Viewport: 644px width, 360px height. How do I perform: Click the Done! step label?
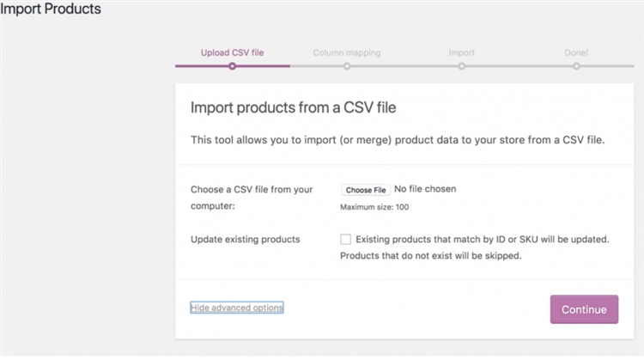pyautogui.click(x=576, y=52)
